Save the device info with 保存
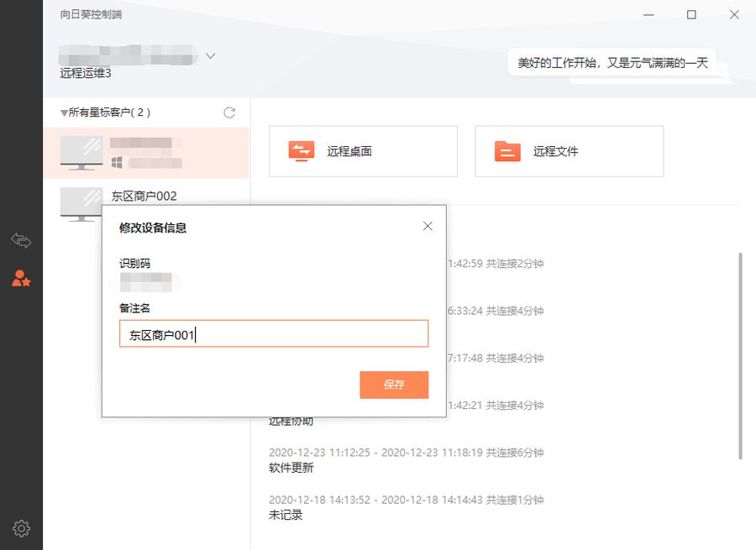Viewport: 756px width, 550px height. (394, 385)
